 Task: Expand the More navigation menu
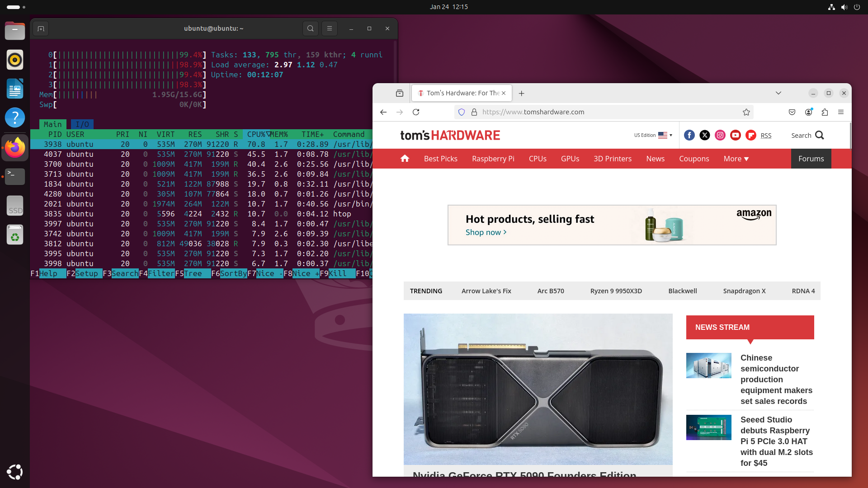point(736,159)
